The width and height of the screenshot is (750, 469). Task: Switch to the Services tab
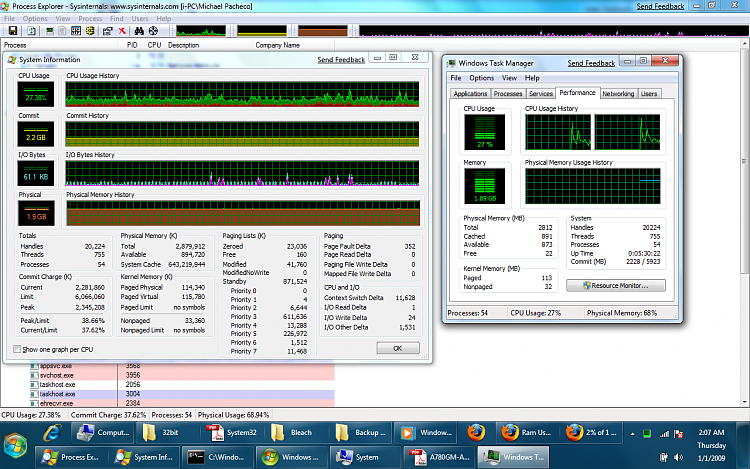(540, 94)
